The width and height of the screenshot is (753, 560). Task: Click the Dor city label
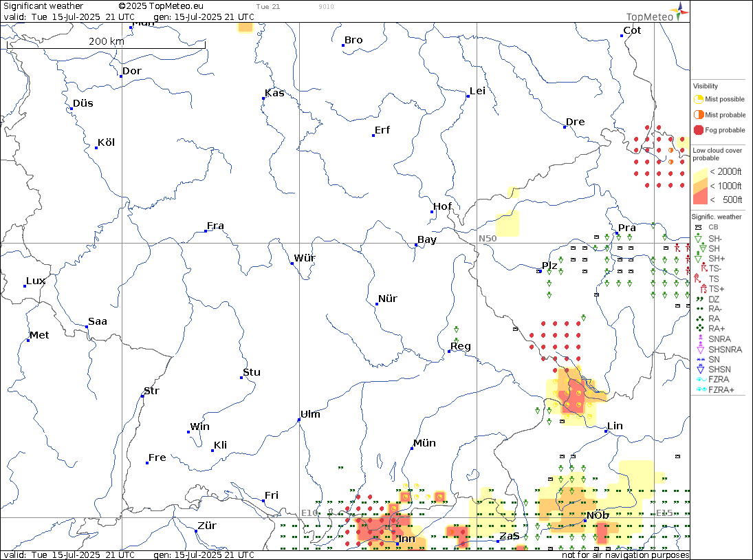132,71
